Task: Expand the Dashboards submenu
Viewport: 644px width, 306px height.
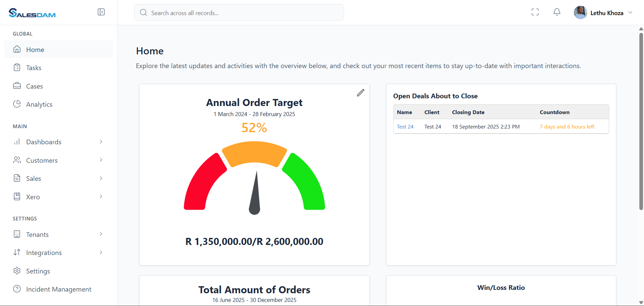Action: 101,142
